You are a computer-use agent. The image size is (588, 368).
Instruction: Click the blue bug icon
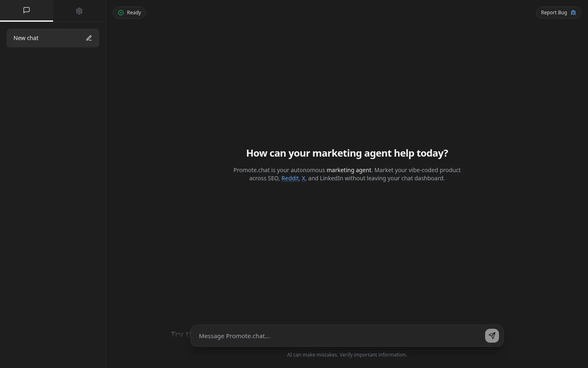click(573, 13)
